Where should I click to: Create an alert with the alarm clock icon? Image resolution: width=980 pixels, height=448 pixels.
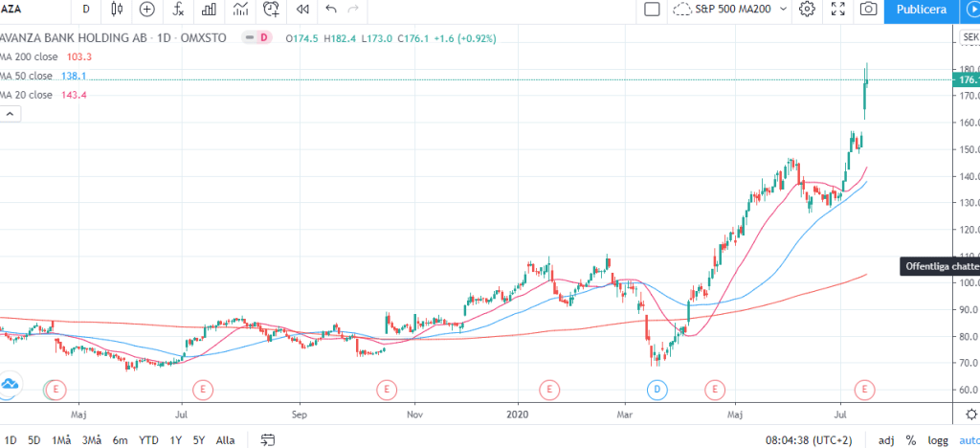click(272, 10)
